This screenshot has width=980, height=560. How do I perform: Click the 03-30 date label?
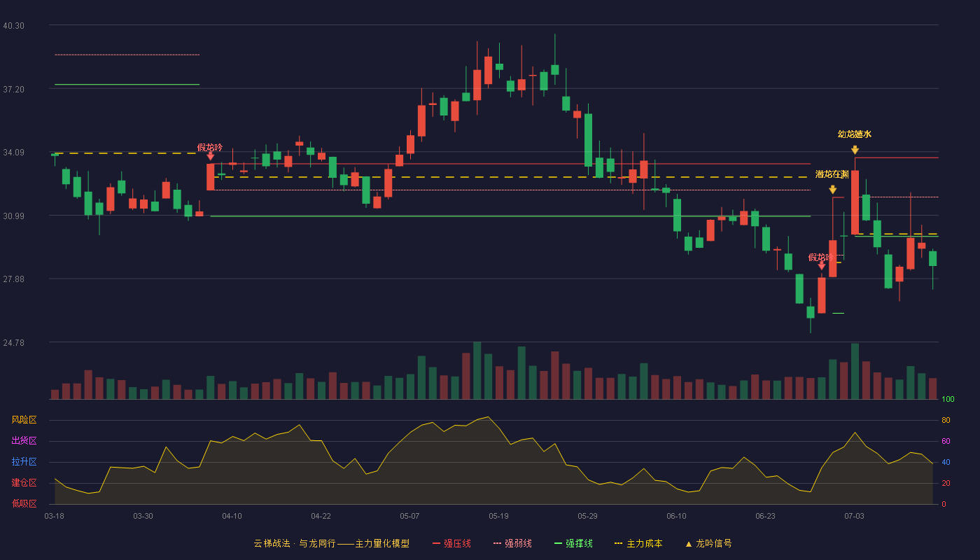(x=143, y=516)
